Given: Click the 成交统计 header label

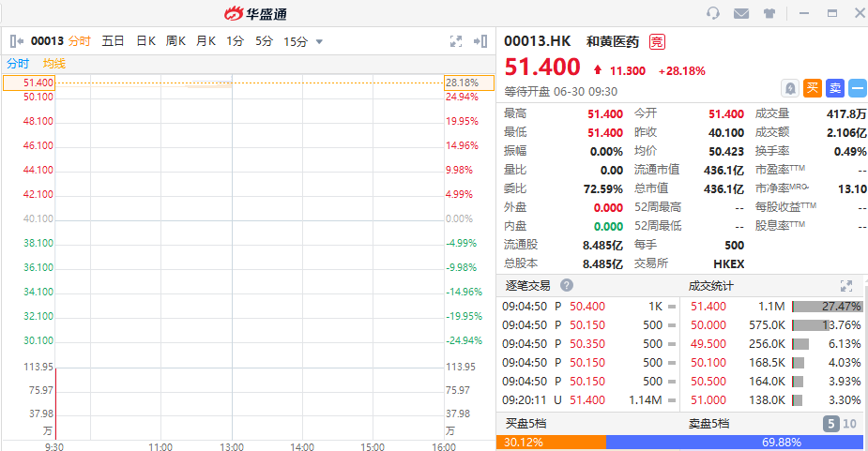Looking at the screenshot, I should click(710, 286).
